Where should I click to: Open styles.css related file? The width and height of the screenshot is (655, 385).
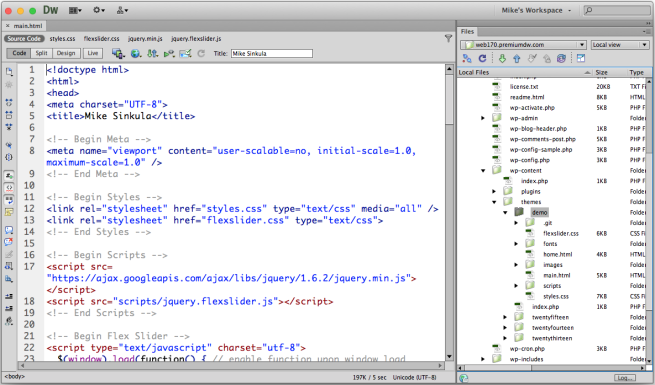click(x=62, y=38)
